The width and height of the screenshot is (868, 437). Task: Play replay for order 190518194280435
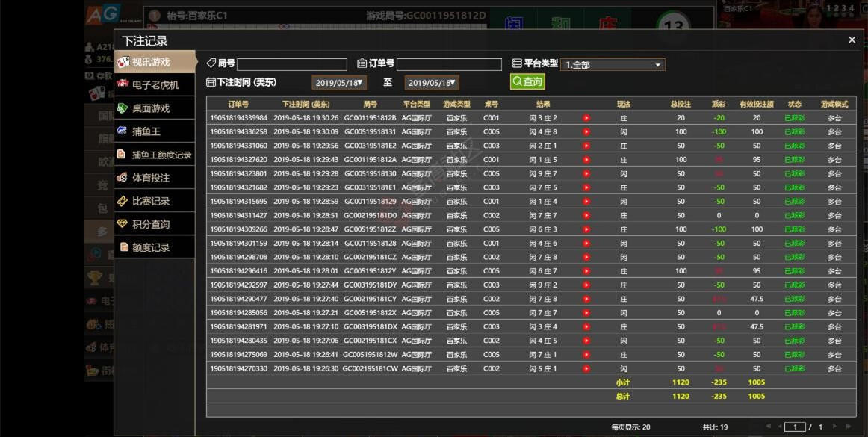pos(586,341)
